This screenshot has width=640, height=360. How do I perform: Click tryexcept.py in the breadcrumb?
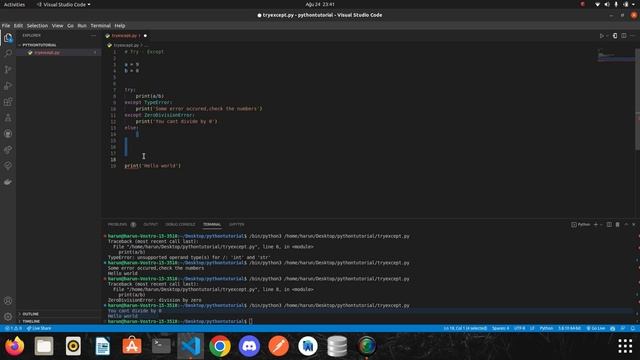126,45
